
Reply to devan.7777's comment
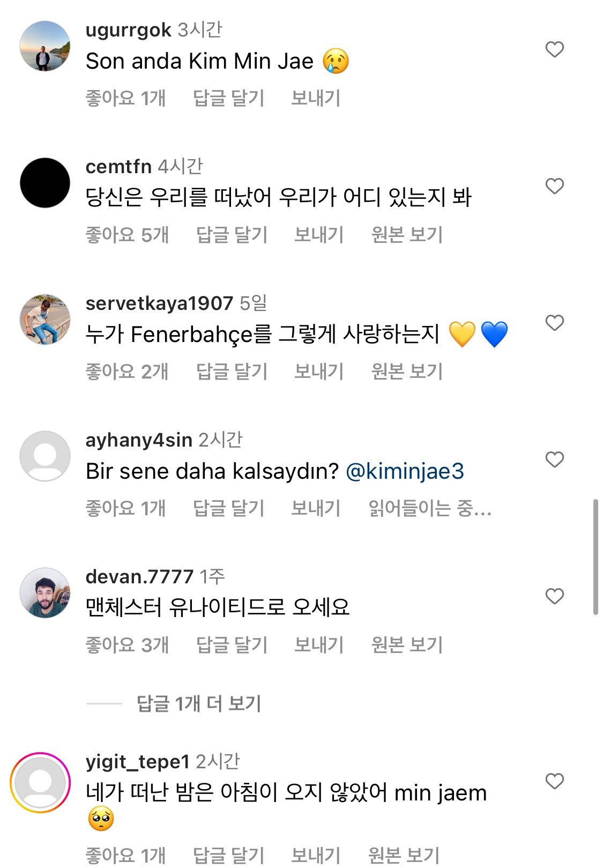(232, 645)
